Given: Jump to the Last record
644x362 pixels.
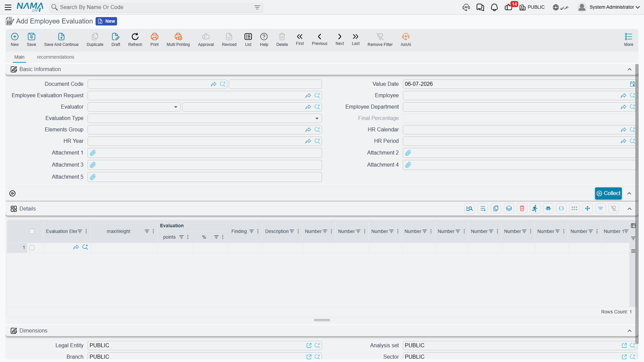Looking at the screenshot, I should coord(356,39).
